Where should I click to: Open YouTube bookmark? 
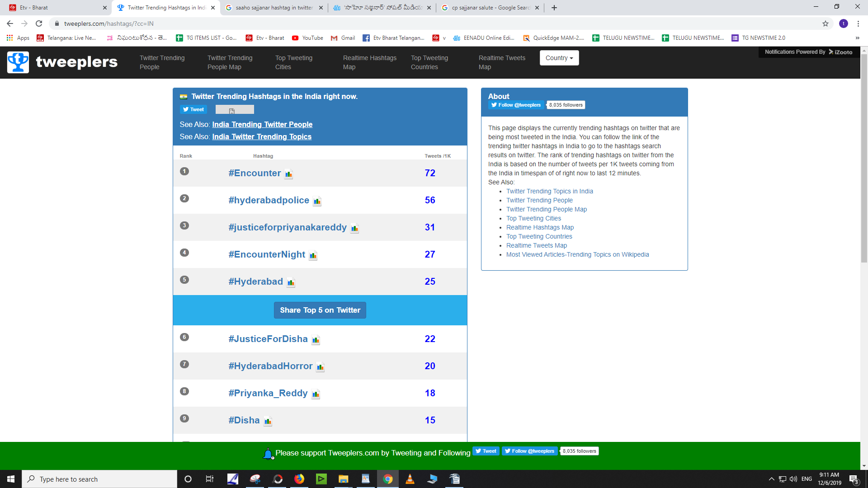[x=307, y=38]
